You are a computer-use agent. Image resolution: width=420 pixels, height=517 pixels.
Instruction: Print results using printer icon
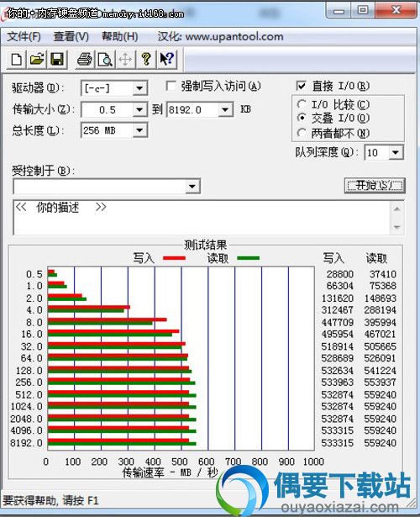[85, 60]
